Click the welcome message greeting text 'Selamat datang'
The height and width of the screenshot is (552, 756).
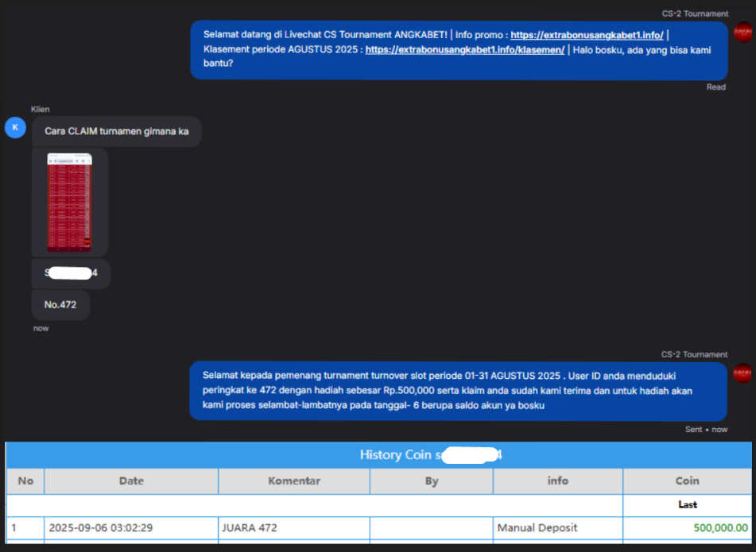(237, 35)
